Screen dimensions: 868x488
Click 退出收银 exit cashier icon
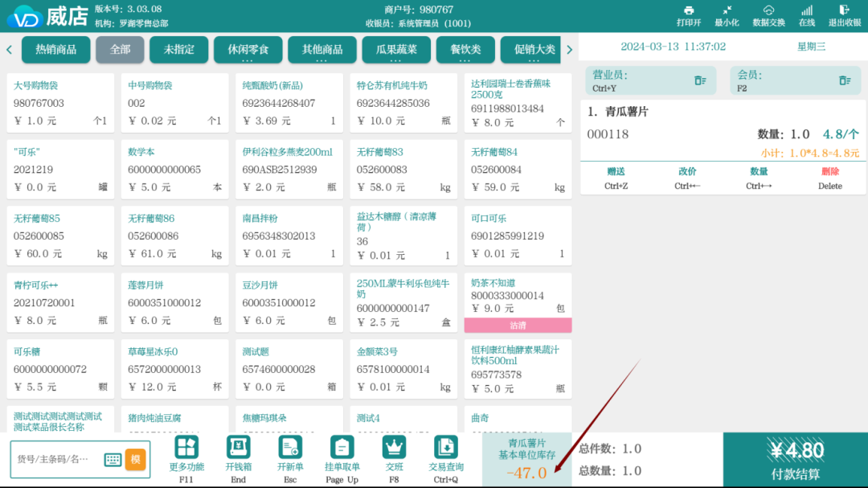(844, 11)
